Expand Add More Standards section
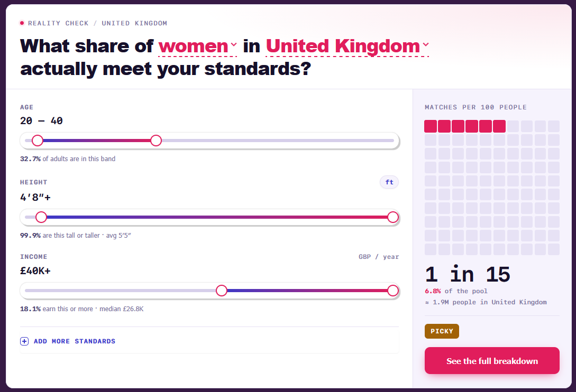Image resolution: width=576 pixels, height=392 pixels. (209, 341)
